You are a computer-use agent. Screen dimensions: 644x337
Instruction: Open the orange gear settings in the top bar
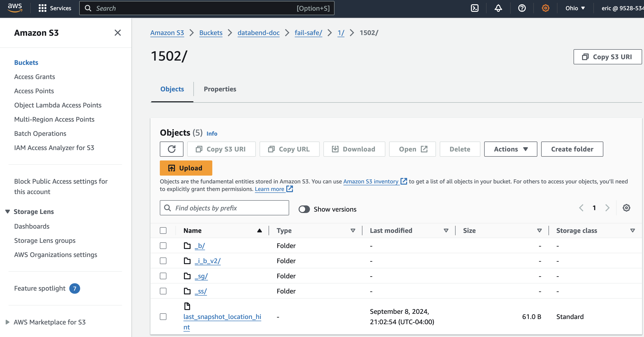545,8
